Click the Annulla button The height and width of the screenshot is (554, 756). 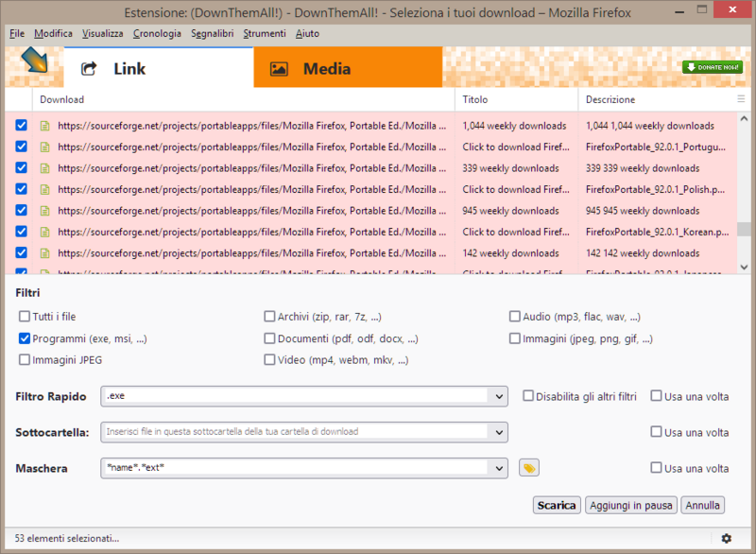click(702, 505)
